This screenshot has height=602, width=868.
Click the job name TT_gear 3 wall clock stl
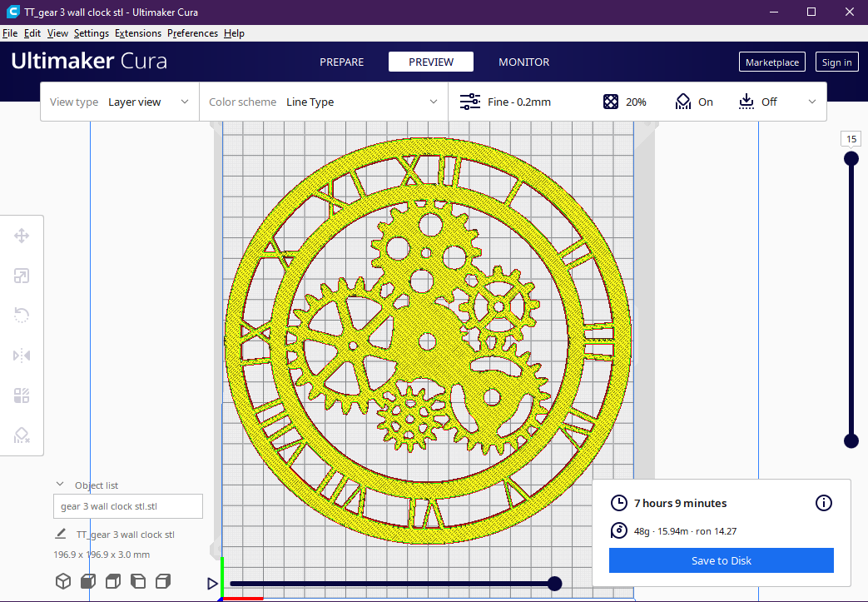click(125, 535)
